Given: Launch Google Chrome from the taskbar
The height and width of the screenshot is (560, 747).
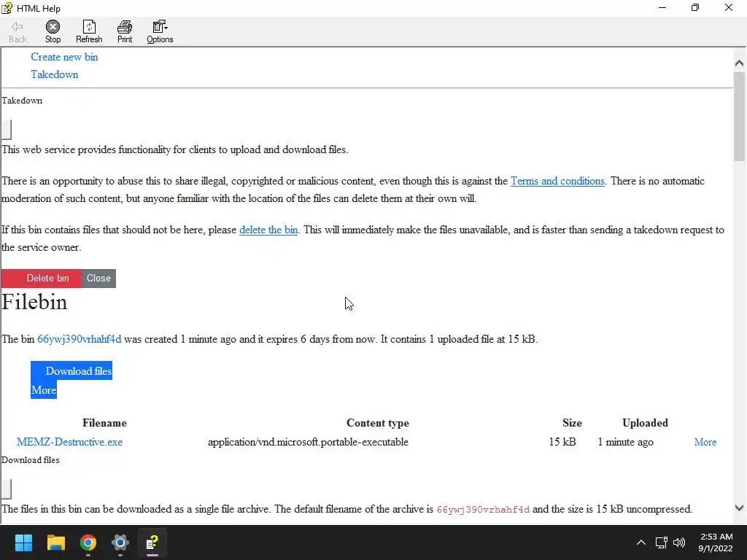Looking at the screenshot, I should pyautogui.click(x=88, y=542).
